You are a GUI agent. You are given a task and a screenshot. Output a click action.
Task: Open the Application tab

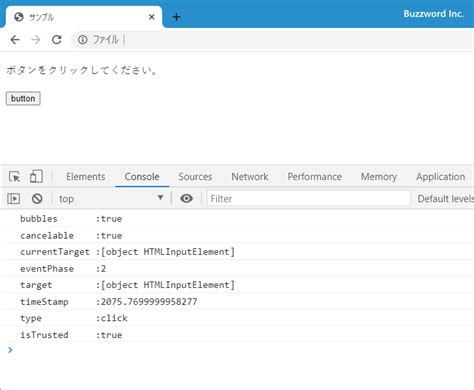coord(441,177)
